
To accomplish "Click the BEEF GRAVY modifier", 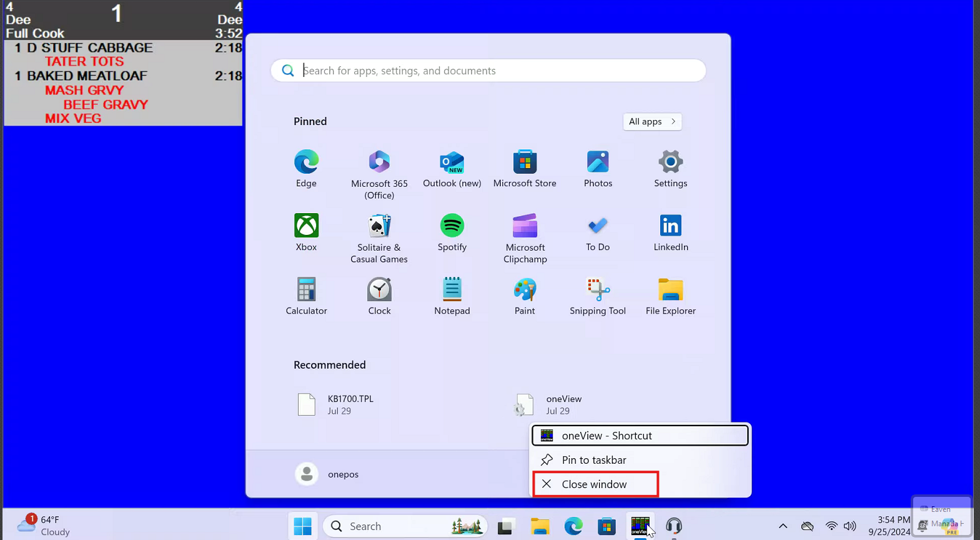I will click(x=106, y=104).
